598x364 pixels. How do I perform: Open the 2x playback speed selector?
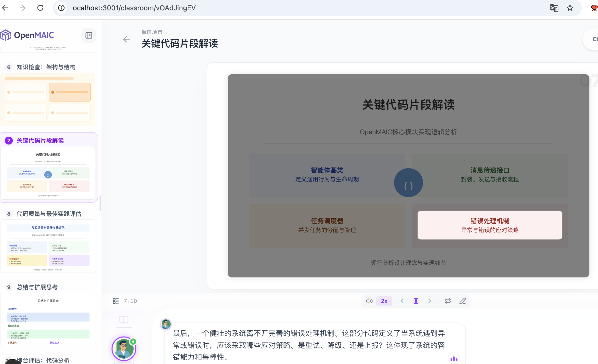coord(384,301)
